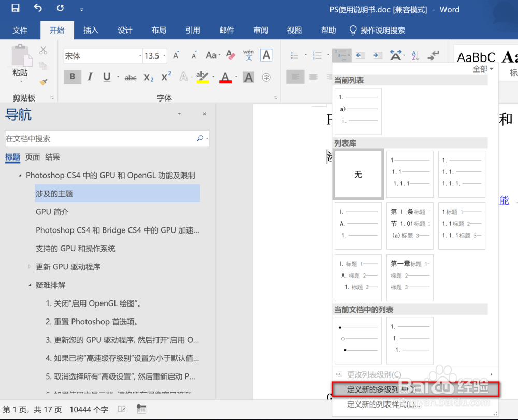This screenshot has height=420, width=518.
Task: Collapse the 疑难排解 heading
Action: point(30,285)
